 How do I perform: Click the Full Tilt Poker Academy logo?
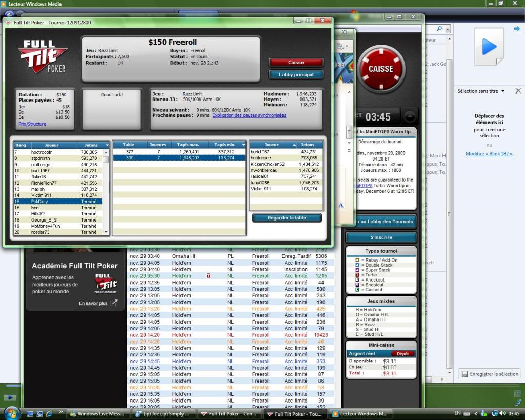tap(106, 284)
